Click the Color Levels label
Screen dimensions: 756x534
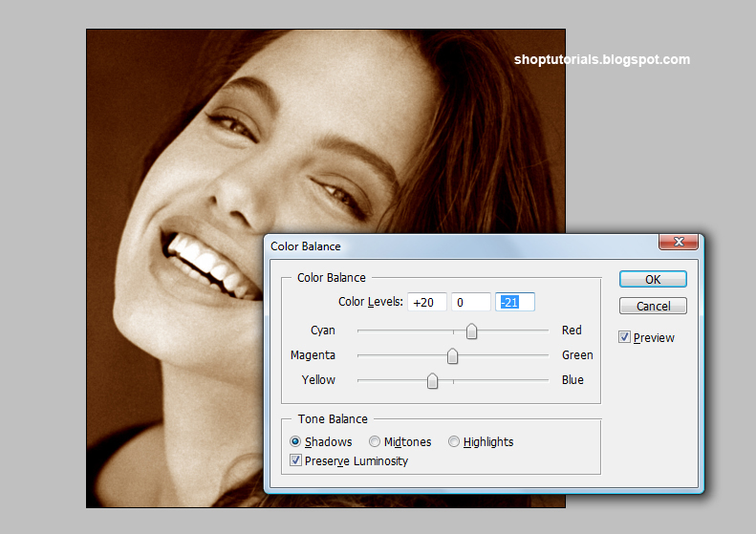(370, 302)
